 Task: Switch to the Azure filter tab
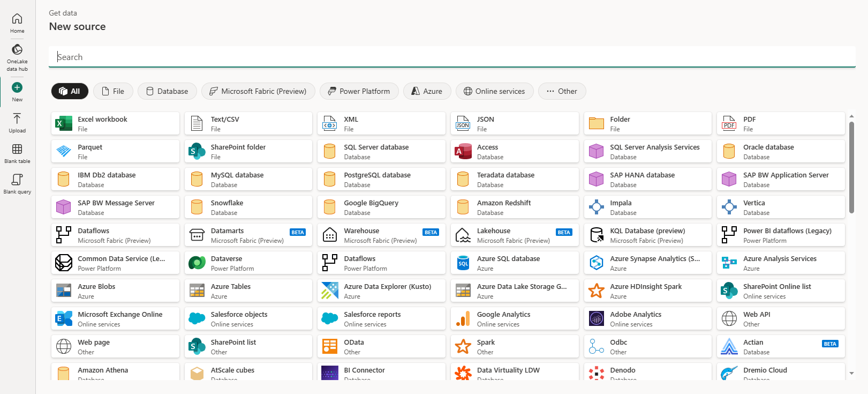(x=427, y=91)
